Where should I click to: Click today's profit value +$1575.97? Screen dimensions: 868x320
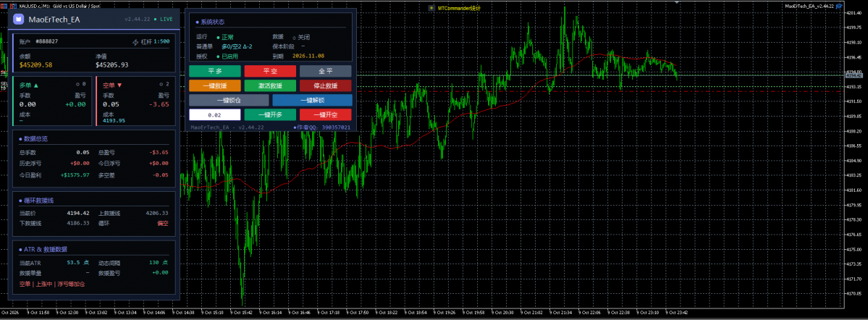75,175
